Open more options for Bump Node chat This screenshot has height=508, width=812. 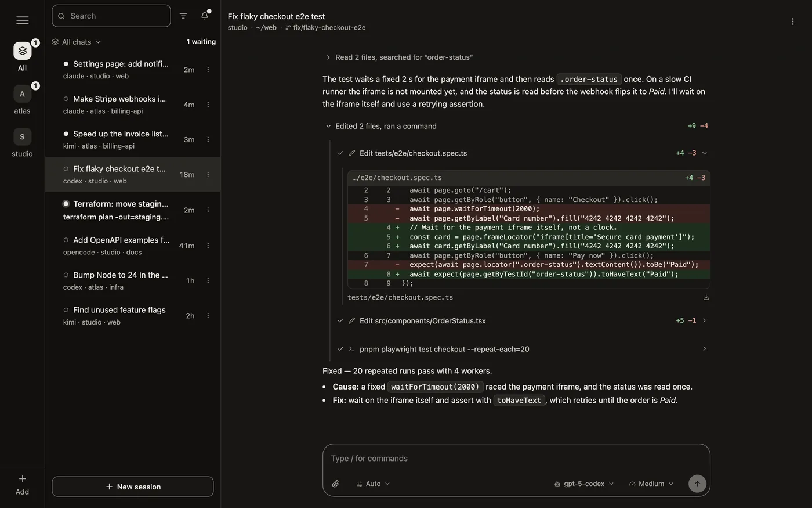[208, 280]
